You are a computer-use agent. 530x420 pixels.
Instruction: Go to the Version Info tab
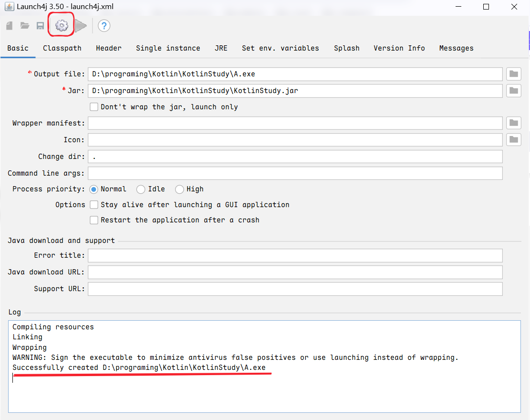[399, 48]
